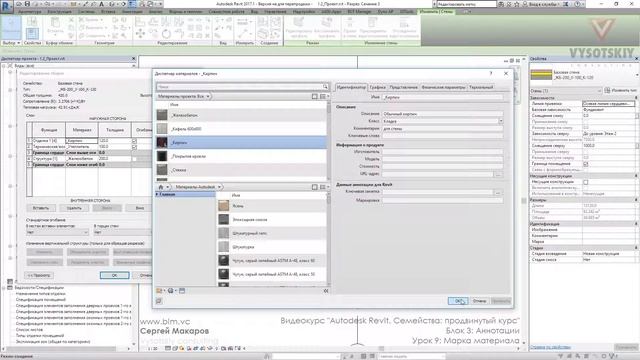Screen dimensions: 640x360
Task: Click OK in the Edit Assembly window
Action: coord(115,276)
